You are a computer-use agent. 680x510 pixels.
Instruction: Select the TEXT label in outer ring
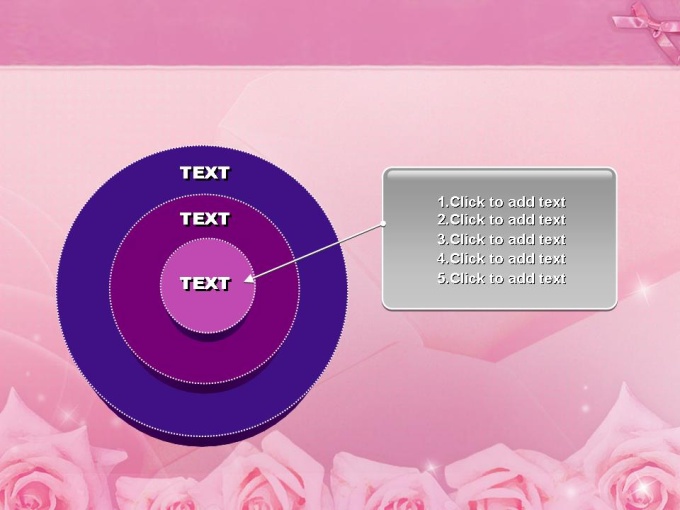pyautogui.click(x=205, y=173)
